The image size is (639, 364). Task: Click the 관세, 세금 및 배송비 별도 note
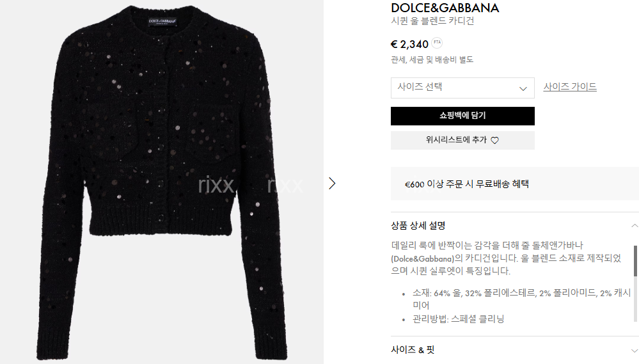(x=432, y=59)
